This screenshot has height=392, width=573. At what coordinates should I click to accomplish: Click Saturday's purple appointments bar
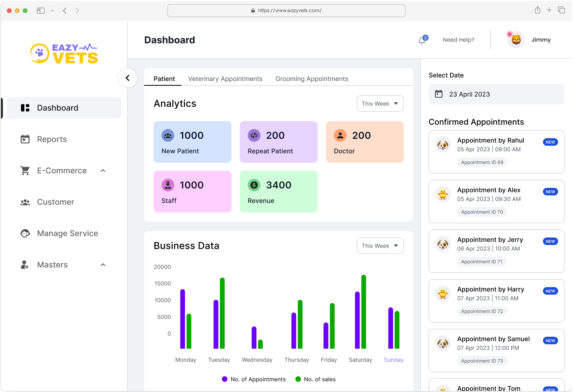(x=357, y=320)
